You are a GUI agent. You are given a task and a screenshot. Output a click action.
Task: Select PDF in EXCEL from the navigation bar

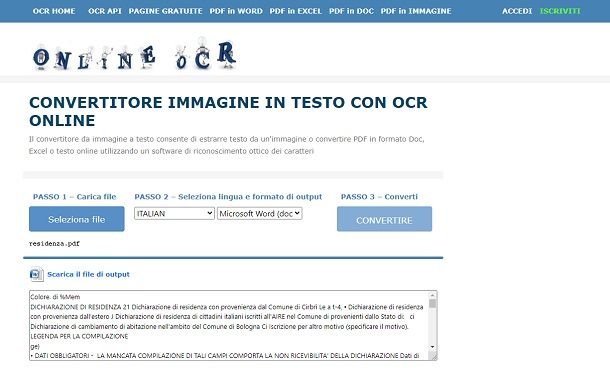[x=296, y=11]
